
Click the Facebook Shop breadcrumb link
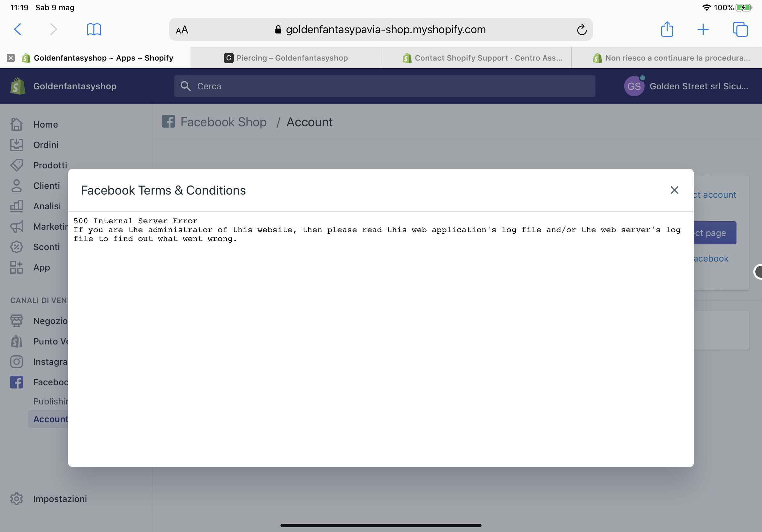tap(223, 122)
